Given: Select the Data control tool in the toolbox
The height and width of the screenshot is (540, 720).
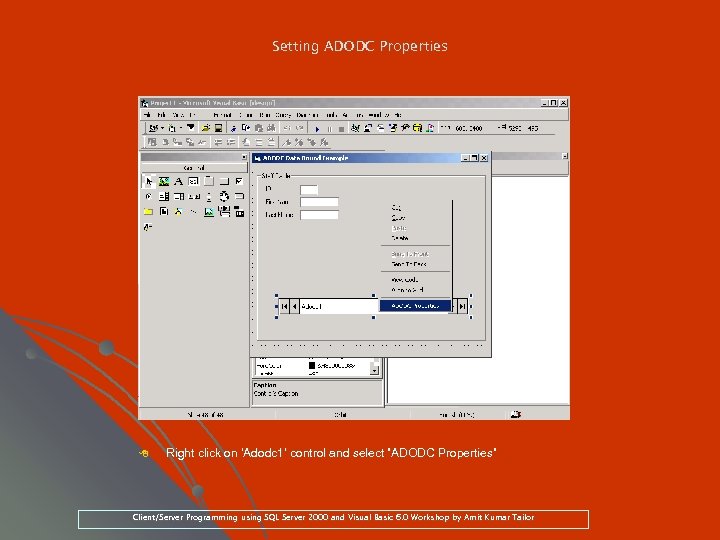Looking at the screenshot, I should (x=224, y=212).
